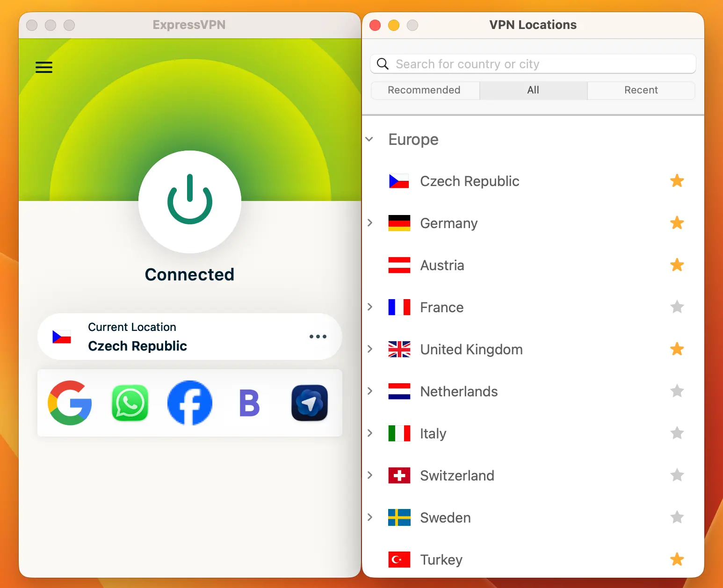Select Austria as VPN location
Screen dimensions: 723x588
(x=442, y=265)
